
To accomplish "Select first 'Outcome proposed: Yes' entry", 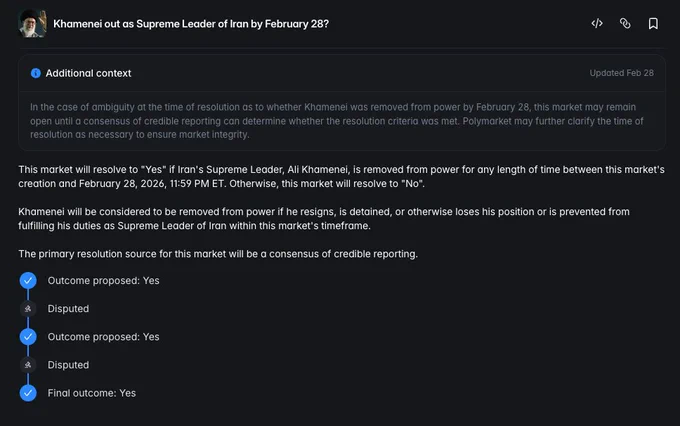I will pos(103,281).
